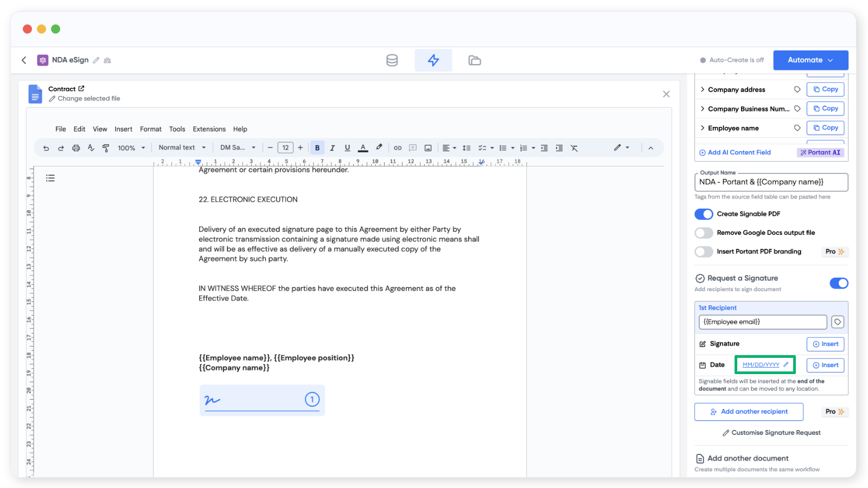Open the Normal text style dropdown
868x488 pixels.
[x=182, y=147]
